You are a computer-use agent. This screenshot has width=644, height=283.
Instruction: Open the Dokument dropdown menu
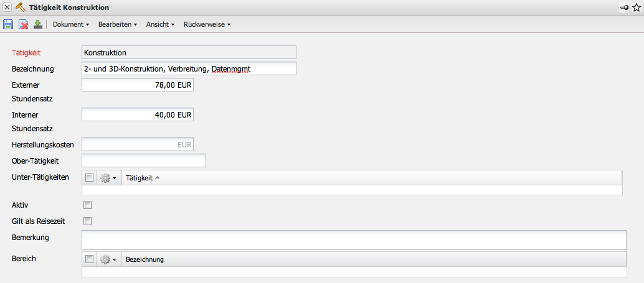(71, 25)
